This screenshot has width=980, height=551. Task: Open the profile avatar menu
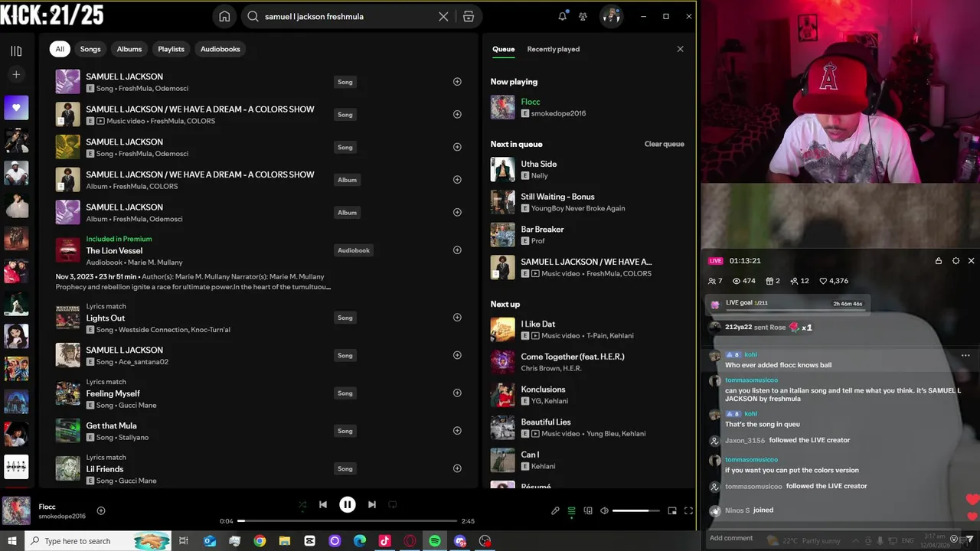[x=611, y=16]
